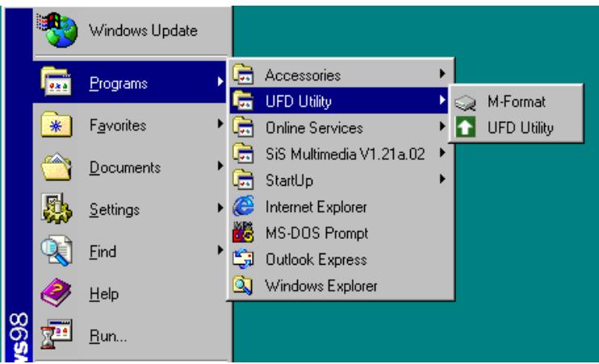Click the UFD Utility folder icon in Programs
This screenshot has width=599, height=364.
click(x=243, y=100)
